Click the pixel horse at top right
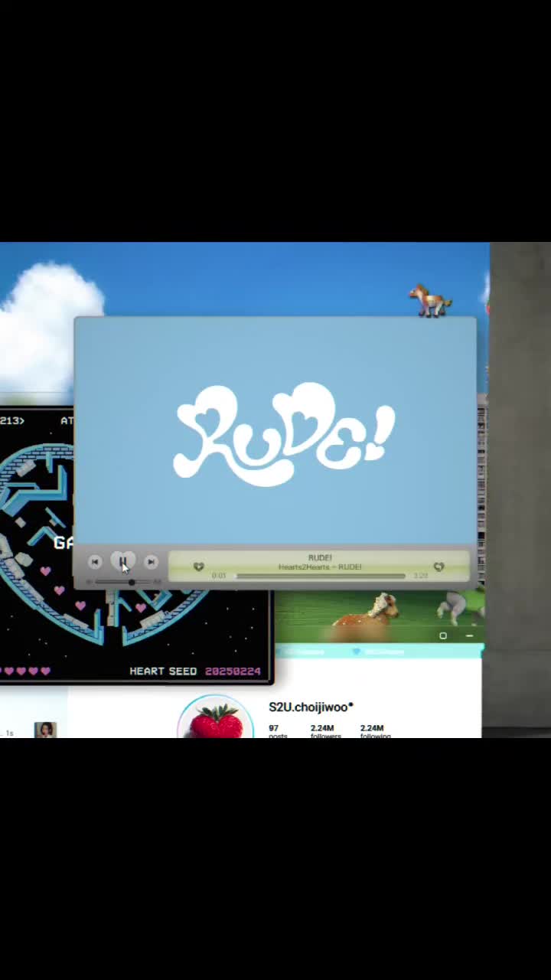Screen dimensions: 551x980 [429, 300]
